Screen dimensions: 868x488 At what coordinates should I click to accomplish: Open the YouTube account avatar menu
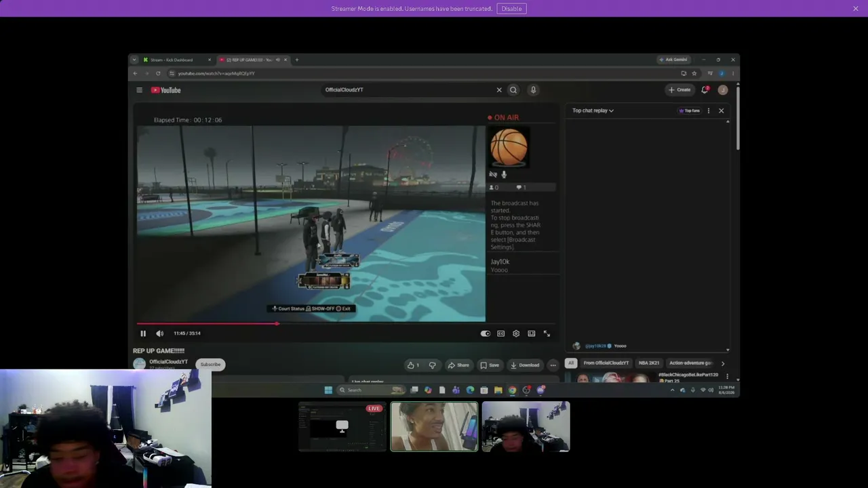[x=723, y=90]
